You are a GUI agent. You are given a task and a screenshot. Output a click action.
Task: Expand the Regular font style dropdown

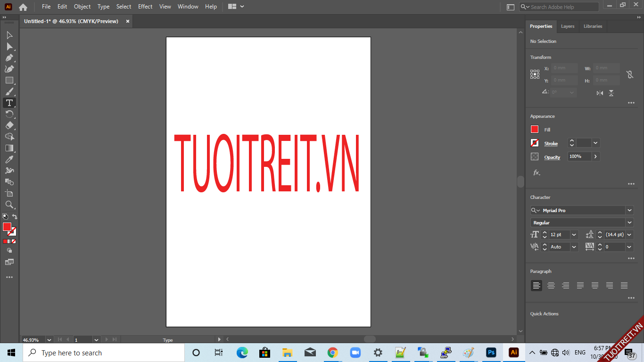629,222
